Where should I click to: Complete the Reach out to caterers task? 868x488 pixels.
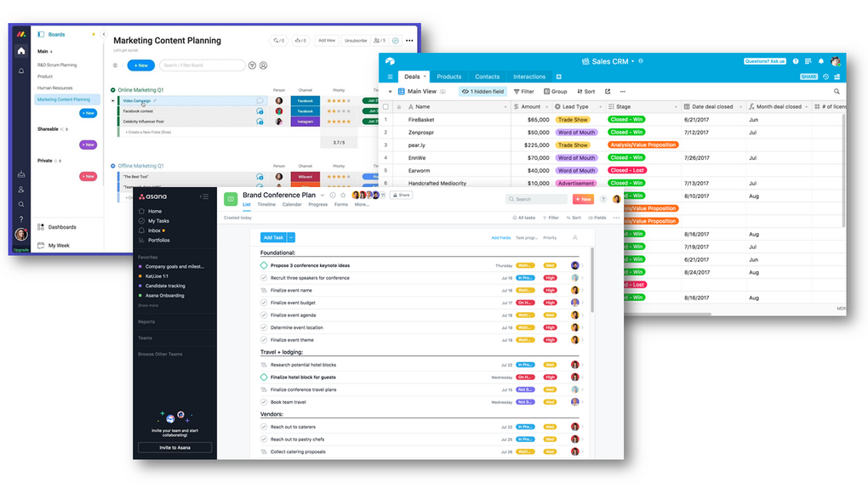click(x=264, y=427)
